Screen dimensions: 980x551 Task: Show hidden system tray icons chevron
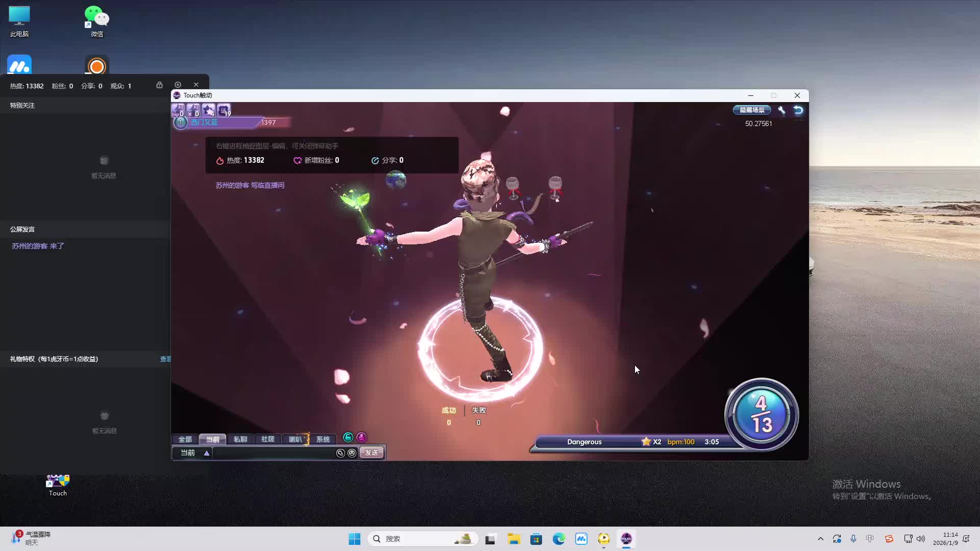(820, 539)
